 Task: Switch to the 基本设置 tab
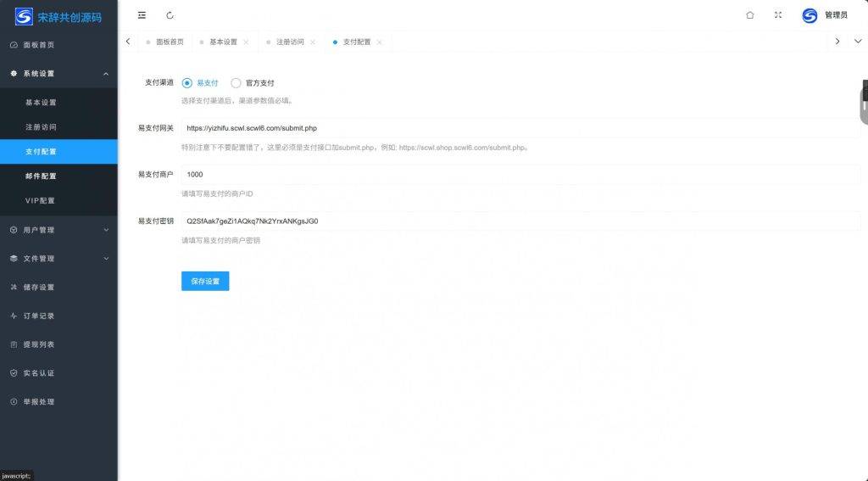click(x=223, y=42)
